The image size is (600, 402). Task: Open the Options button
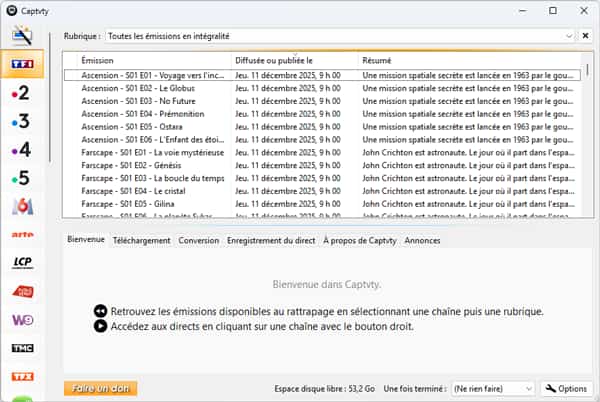pos(566,389)
